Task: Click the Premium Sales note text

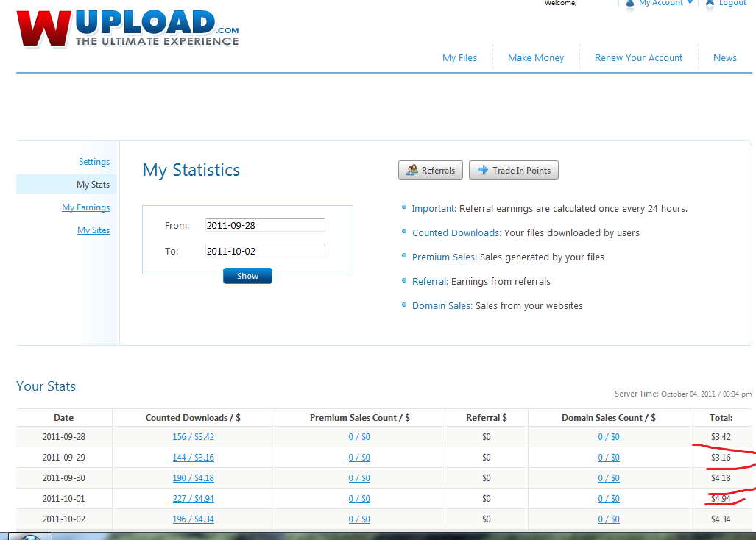Action: 508,257
